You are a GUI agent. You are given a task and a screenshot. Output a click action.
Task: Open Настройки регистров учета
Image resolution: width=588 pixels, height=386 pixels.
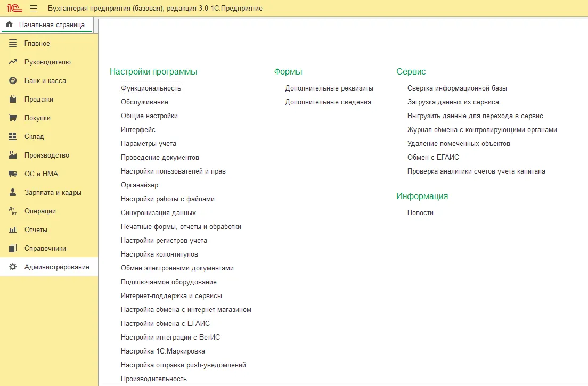tap(164, 241)
